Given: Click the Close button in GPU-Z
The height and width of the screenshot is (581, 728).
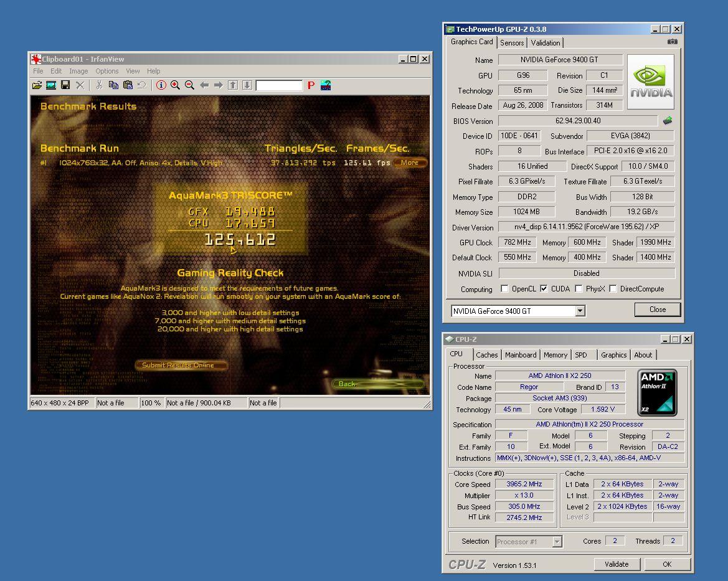Looking at the screenshot, I should point(658,309).
